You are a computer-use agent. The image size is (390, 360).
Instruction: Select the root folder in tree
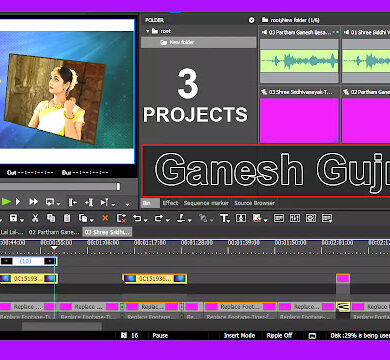point(161,31)
